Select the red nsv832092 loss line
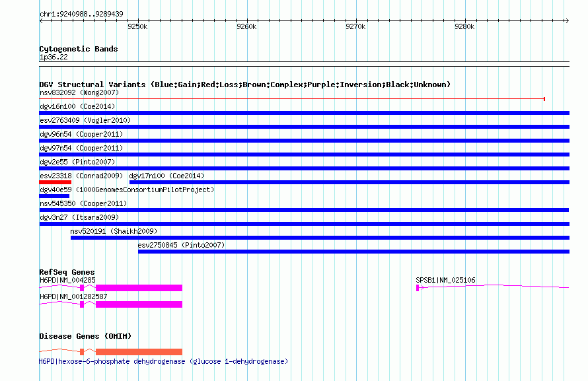Viewport: 588px width, 381px height. pos(292,99)
